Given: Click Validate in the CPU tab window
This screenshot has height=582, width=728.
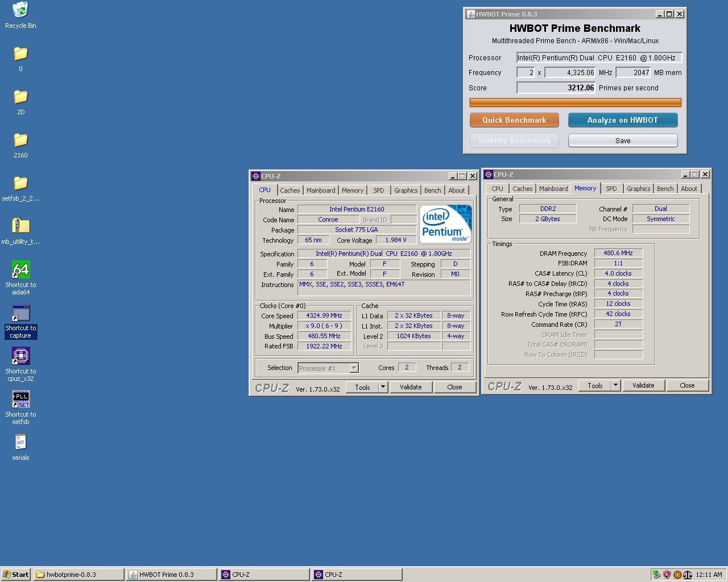Looking at the screenshot, I should tap(411, 387).
